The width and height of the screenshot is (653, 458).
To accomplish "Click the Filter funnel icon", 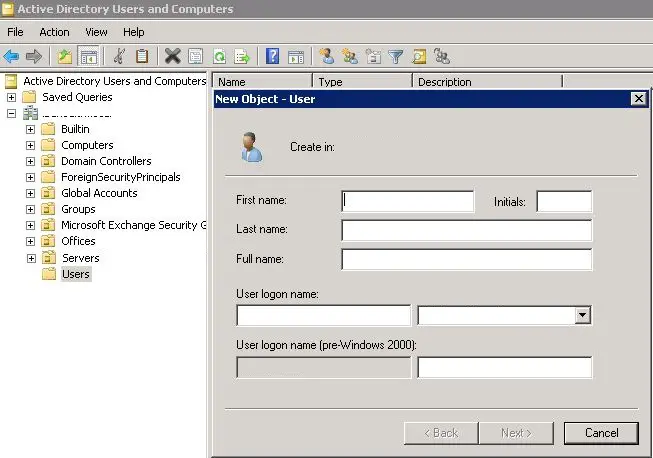I will point(396,56).
